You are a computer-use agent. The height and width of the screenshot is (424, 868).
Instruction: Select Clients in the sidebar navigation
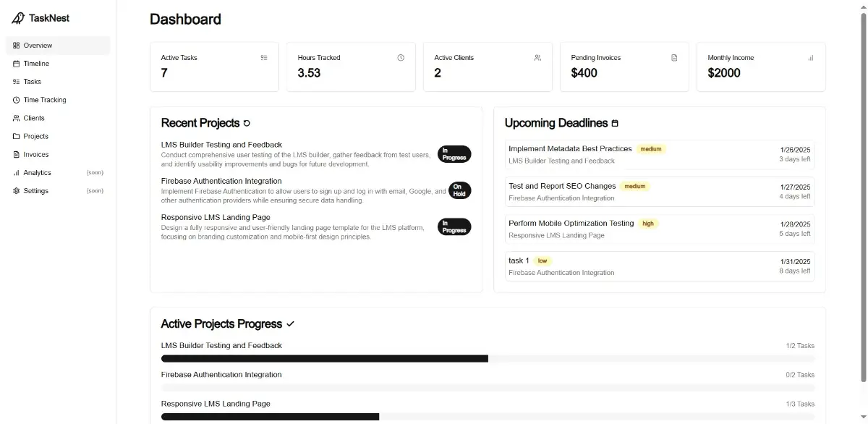click(x=34, y=118)
